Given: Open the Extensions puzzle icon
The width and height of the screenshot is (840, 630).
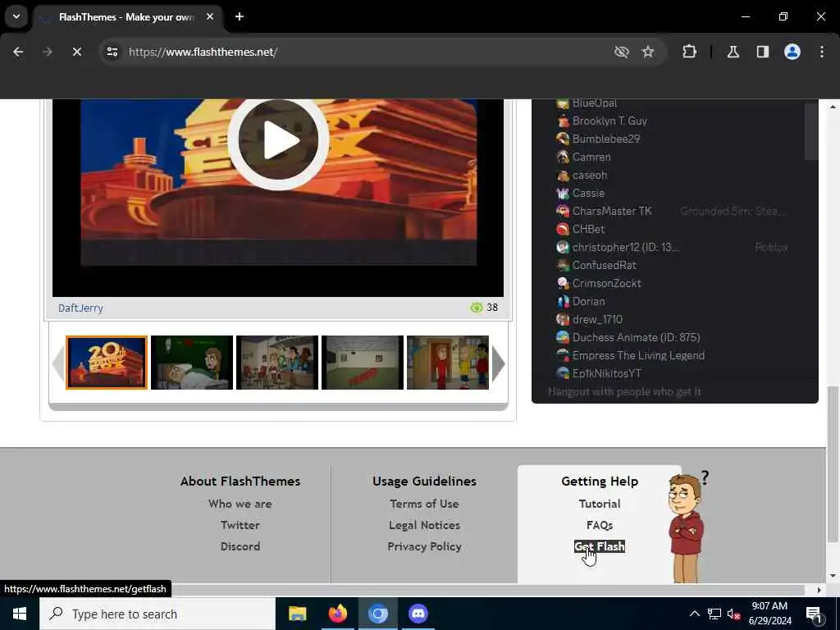Looking at the screenshot, I should (689, 52).
